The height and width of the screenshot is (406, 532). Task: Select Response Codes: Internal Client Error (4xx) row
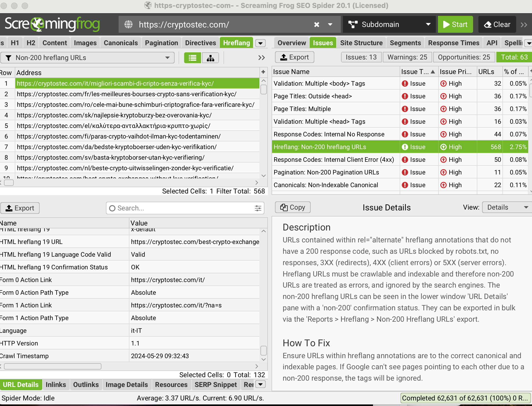400,160
